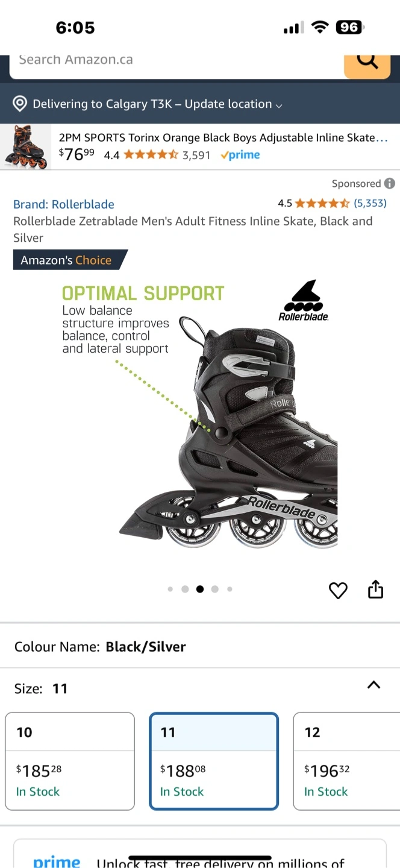Expand the Colour Name Black/Silver row
Image resolution: width=400 pixels, height=868 pixels.
[200, 647]
